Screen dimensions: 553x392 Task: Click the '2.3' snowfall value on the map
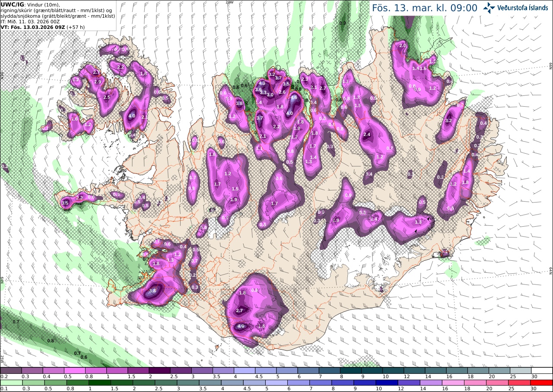coord(304,79)
